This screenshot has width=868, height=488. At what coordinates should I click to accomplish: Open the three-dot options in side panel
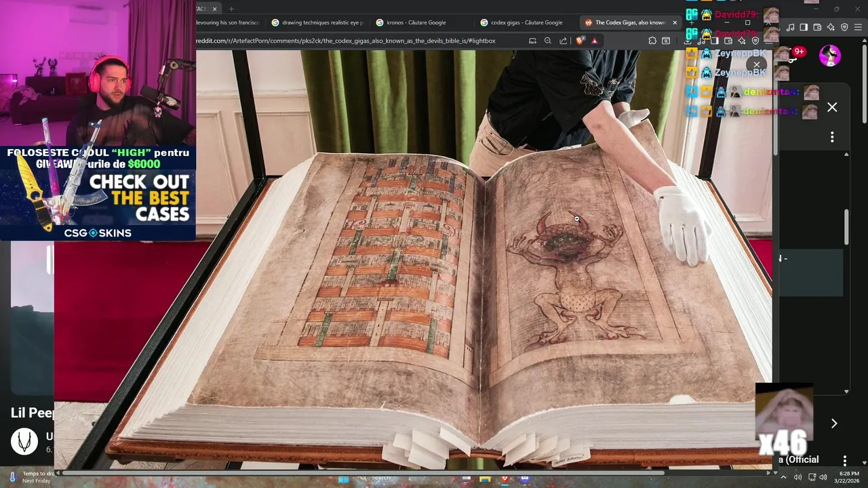(832, 137)
